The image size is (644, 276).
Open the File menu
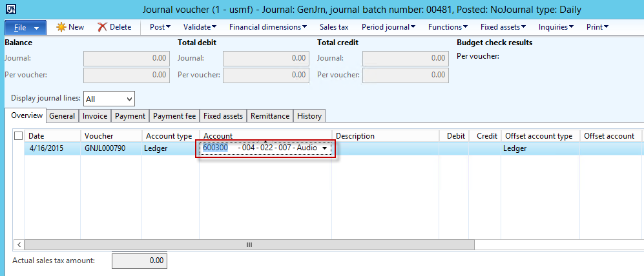[26, 28]
